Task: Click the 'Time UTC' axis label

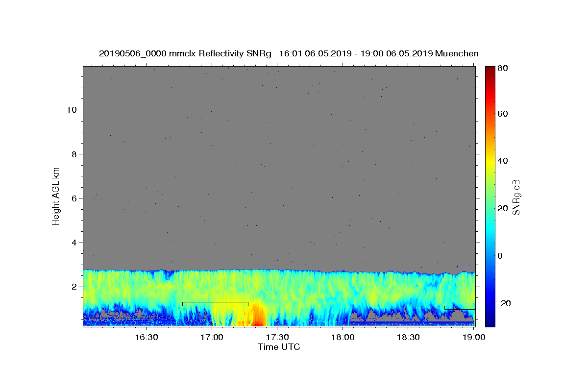Action: [x=279, y=347]
